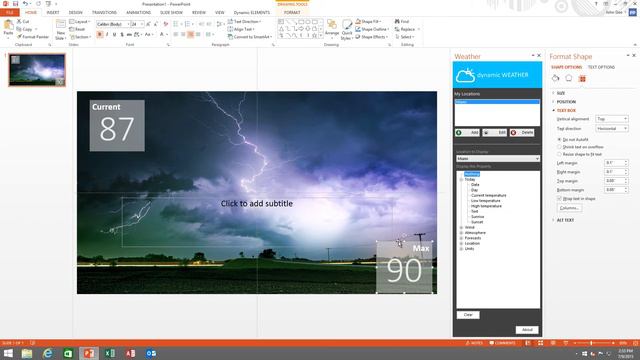Click the center align paragraph icon

tap(183, 35)
